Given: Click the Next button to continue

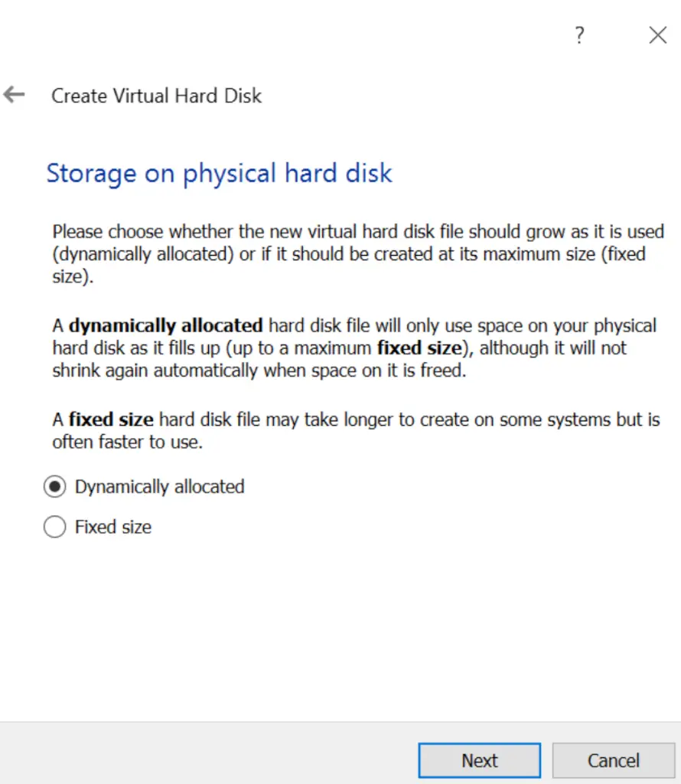Looking at the screenshot, I should [479, 760].
